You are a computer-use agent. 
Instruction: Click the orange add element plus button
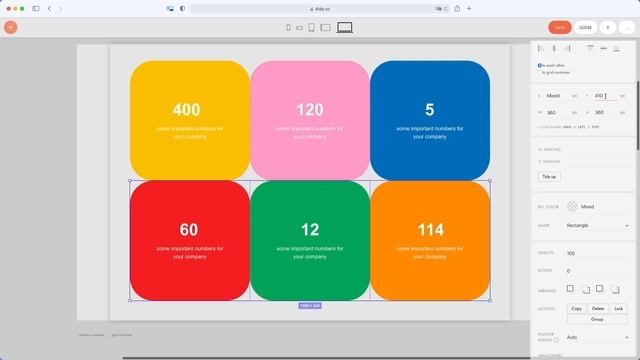[11, 27]
